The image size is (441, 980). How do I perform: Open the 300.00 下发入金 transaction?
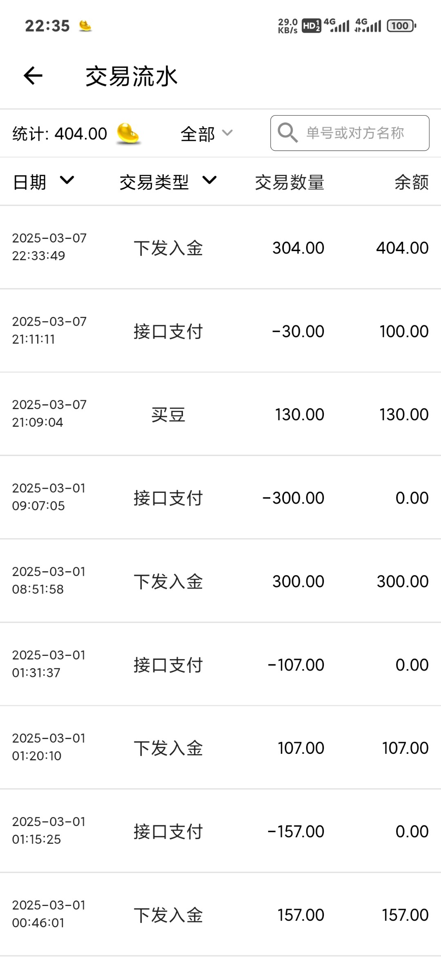pos(220,581)
